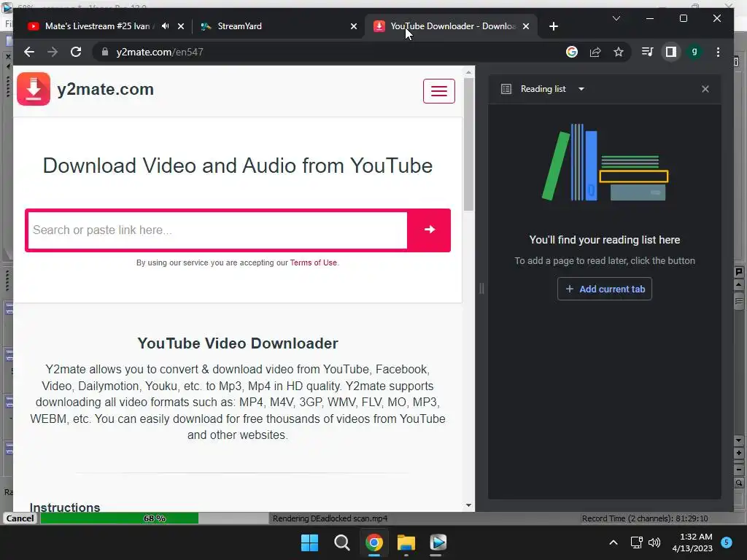Bookmark this page with the star
The height and width of the screenshot is (560, 747).
pyautogui.click(x=619, y=52)
